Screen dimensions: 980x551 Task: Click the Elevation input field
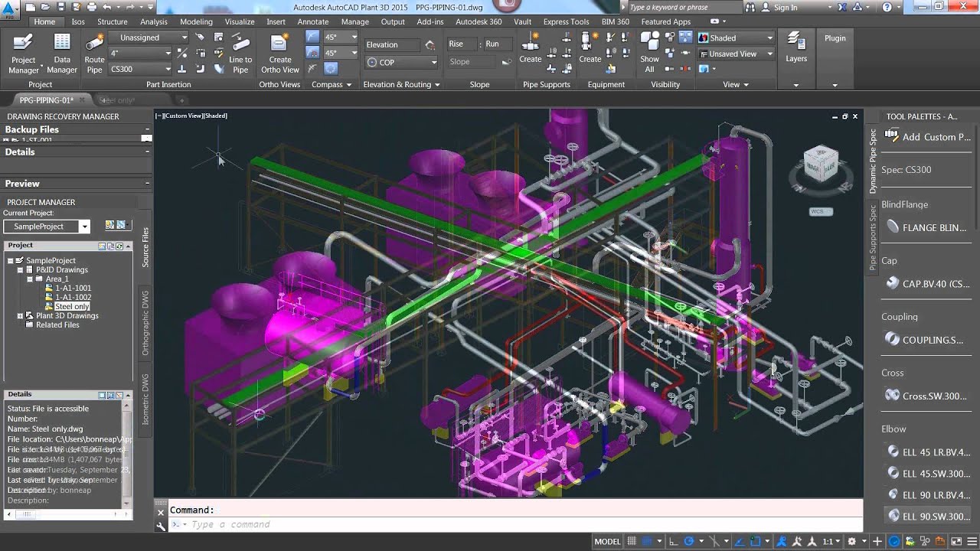click(391, 44)
